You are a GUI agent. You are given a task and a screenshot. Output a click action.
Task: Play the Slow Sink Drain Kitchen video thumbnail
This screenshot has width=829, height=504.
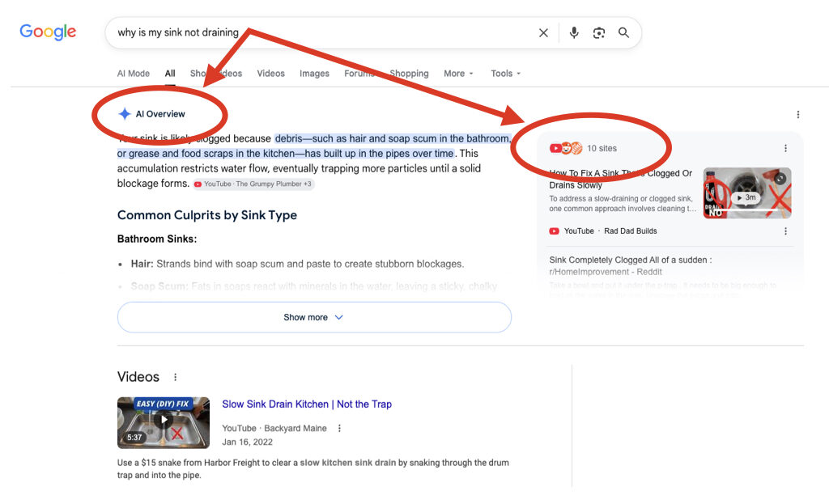pyautogui.click(x=164, y=422)
